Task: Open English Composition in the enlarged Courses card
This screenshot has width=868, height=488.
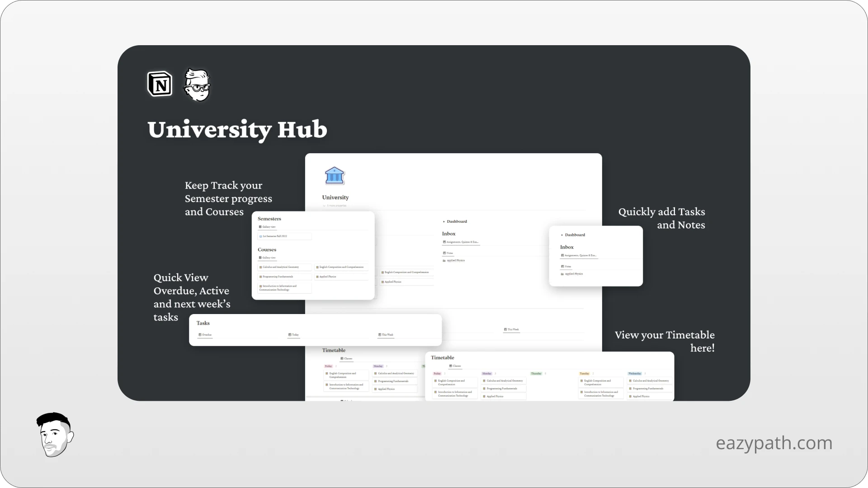Action: click(x=341, y=267)
